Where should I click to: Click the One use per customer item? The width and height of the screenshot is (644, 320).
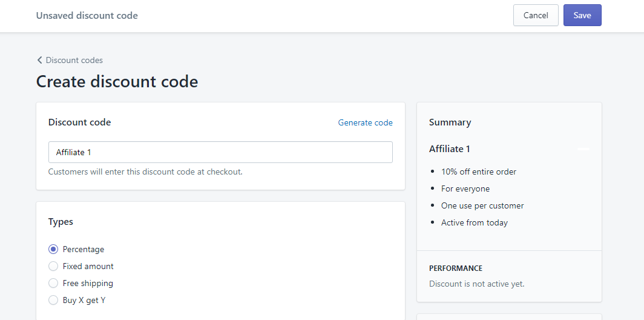(x=482, y=205)
